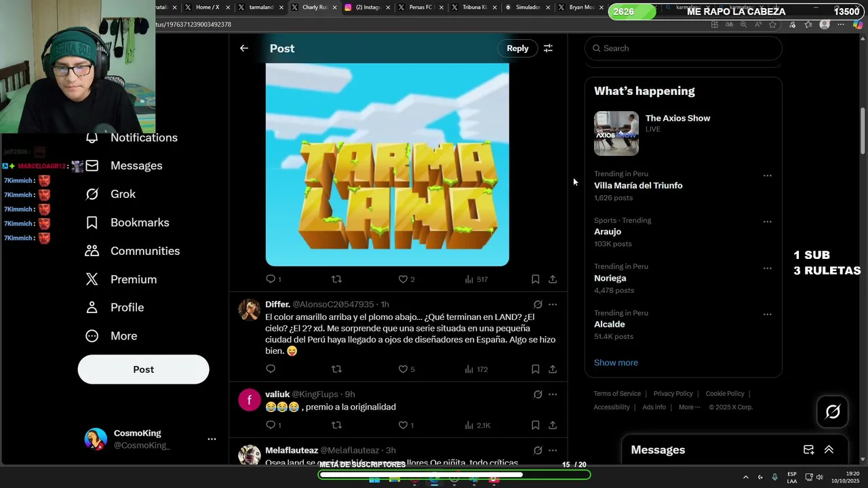Open the Privacy Policy link
The image size is (868, 488).
click(673, 394)
